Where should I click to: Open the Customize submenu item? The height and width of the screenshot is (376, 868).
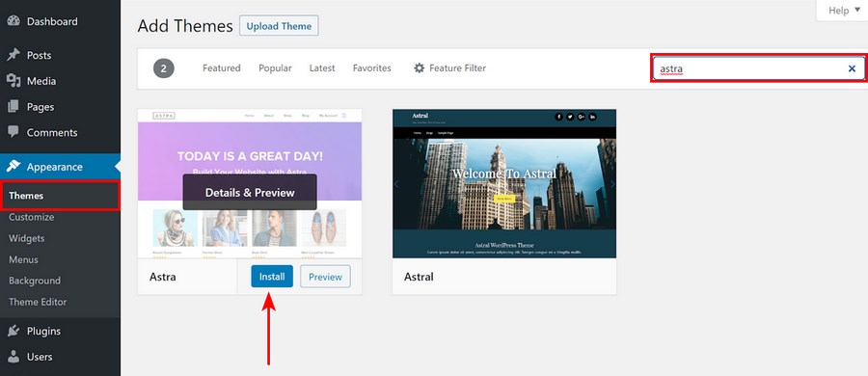click(x=32, y=217)
